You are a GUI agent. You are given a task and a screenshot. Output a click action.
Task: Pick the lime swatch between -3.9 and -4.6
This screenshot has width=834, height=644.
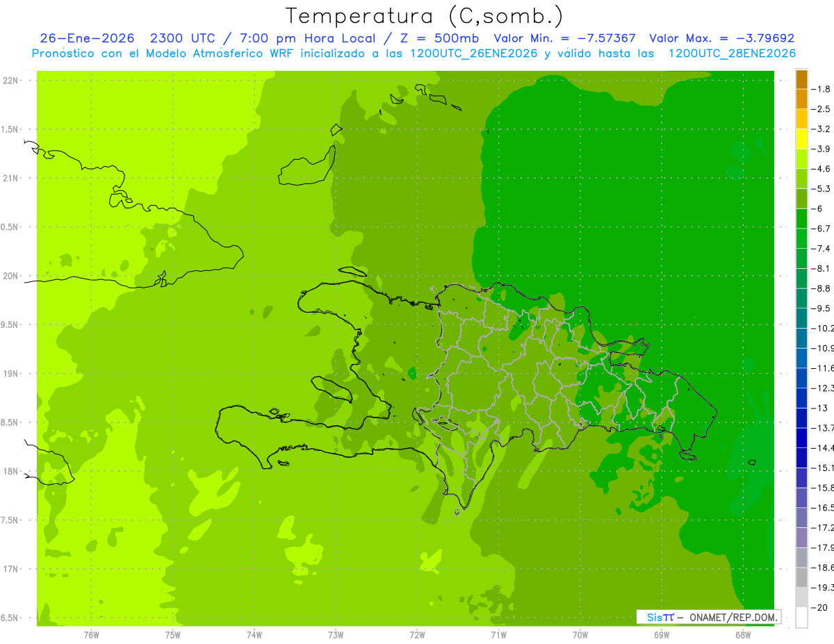point(801,159)
